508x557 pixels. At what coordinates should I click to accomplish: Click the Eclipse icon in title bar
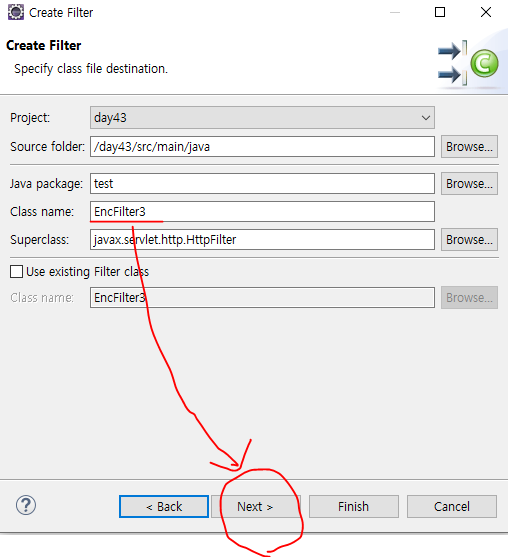pos(15,12)
